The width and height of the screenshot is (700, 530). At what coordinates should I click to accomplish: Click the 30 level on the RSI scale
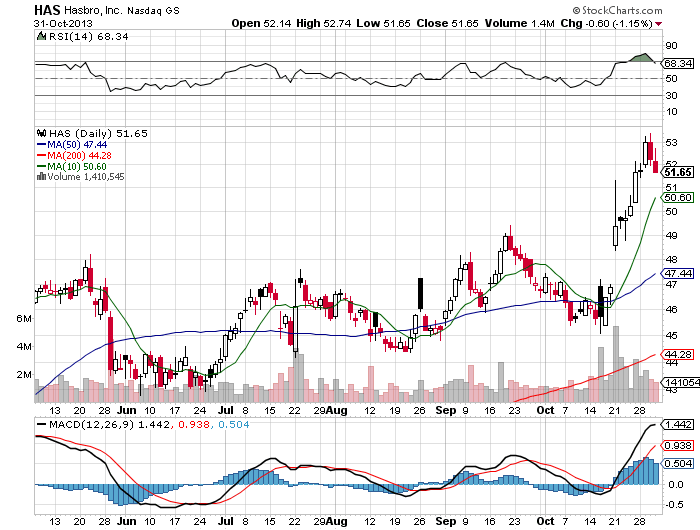[671, 96]
